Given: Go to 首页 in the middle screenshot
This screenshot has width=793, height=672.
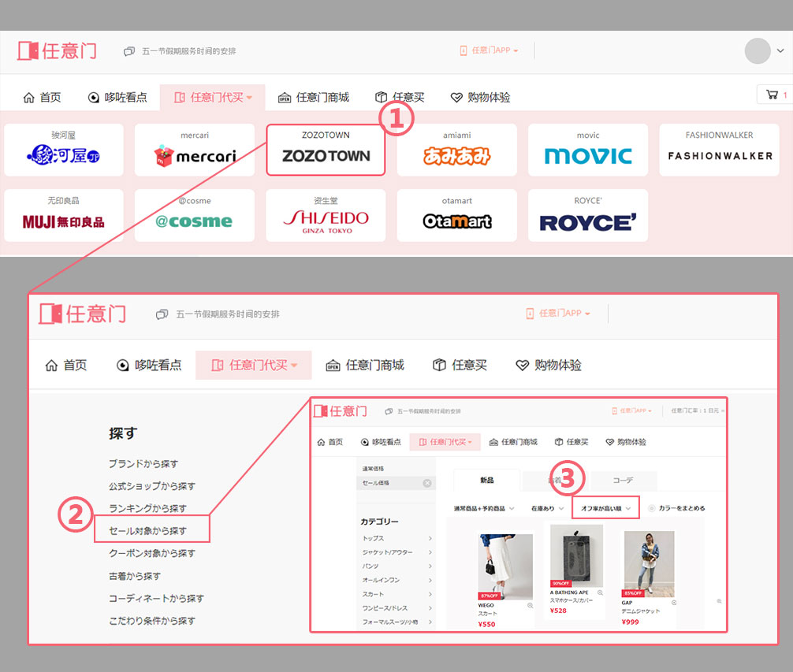Looking at the screenshot, I should click(x=65, y=366).
